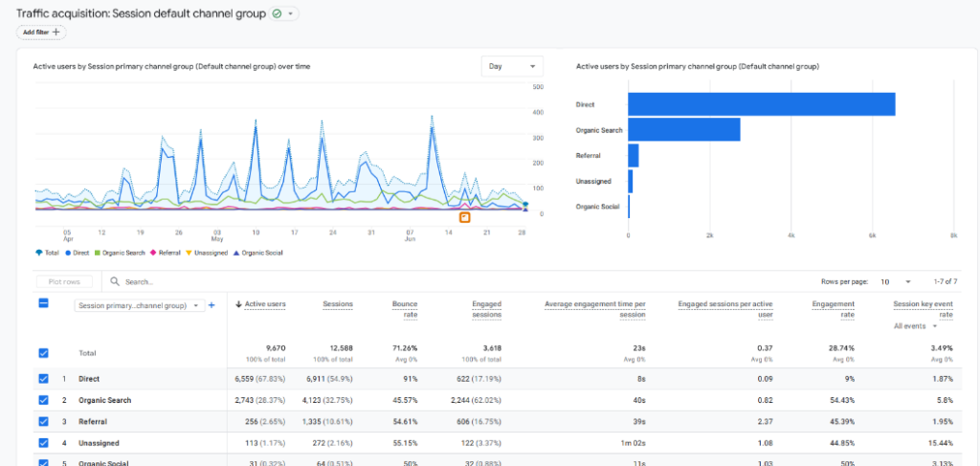980x466 pixels.
Task: Click the Engagement rate column header
Action: point(834,309)
